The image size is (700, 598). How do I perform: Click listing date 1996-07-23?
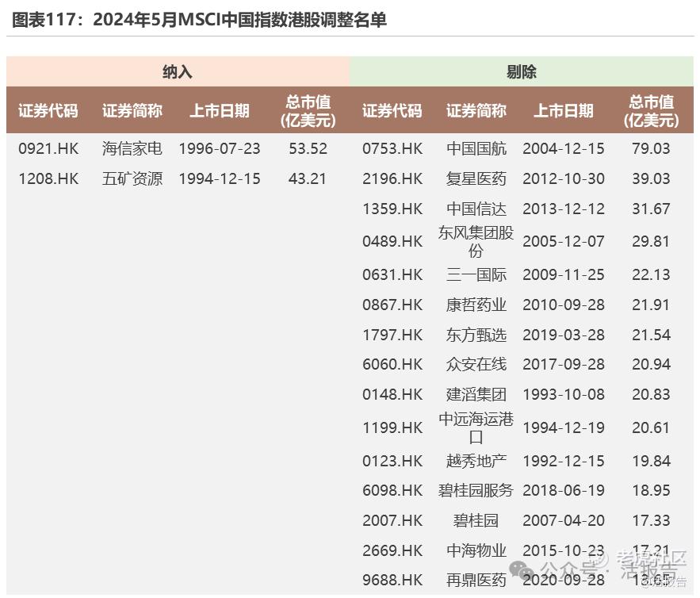pyautogui.click(x=220, y=148)
